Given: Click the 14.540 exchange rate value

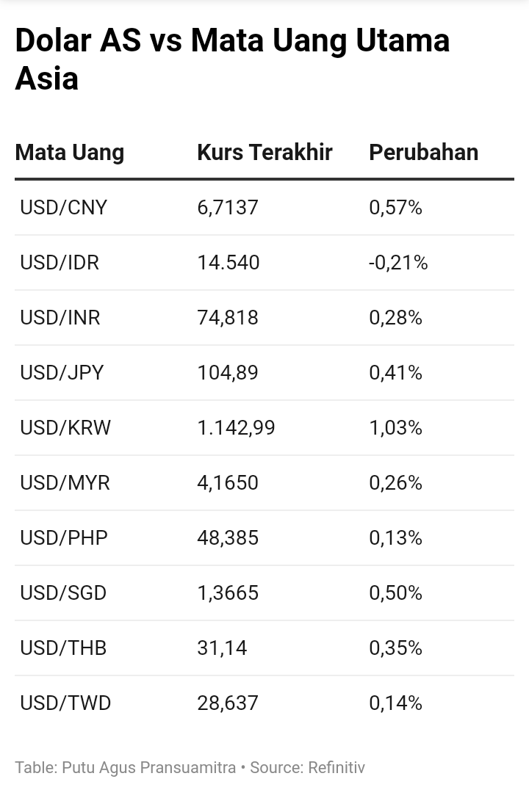Looking at the screenshot, I should (228, 263).
